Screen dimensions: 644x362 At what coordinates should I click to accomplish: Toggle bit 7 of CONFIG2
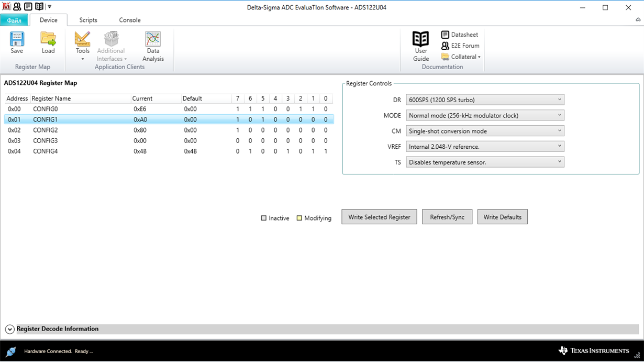[x=238, y=130]
